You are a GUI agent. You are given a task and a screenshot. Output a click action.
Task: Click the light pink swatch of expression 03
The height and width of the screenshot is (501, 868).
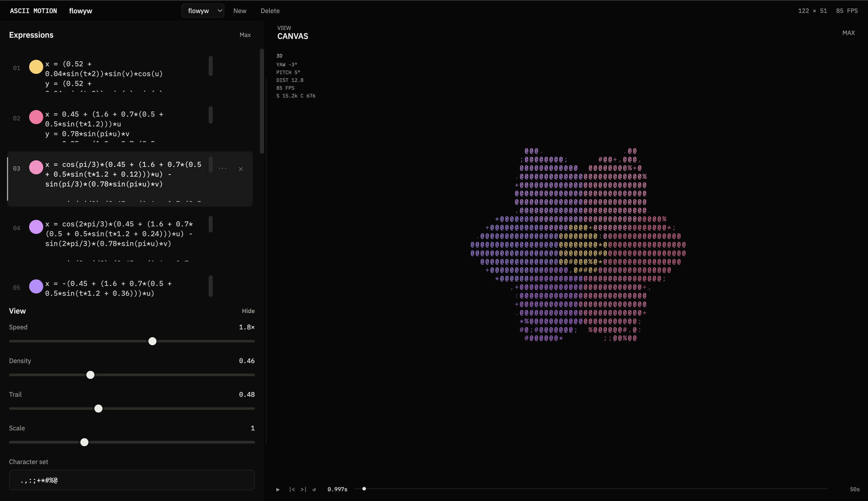[x=36, y=167]
